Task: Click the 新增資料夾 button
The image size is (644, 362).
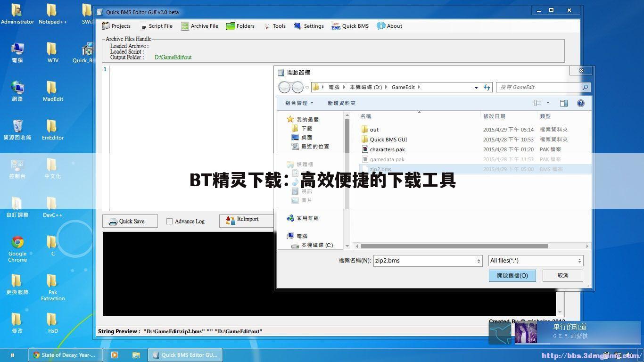Action: pos(341,103)
